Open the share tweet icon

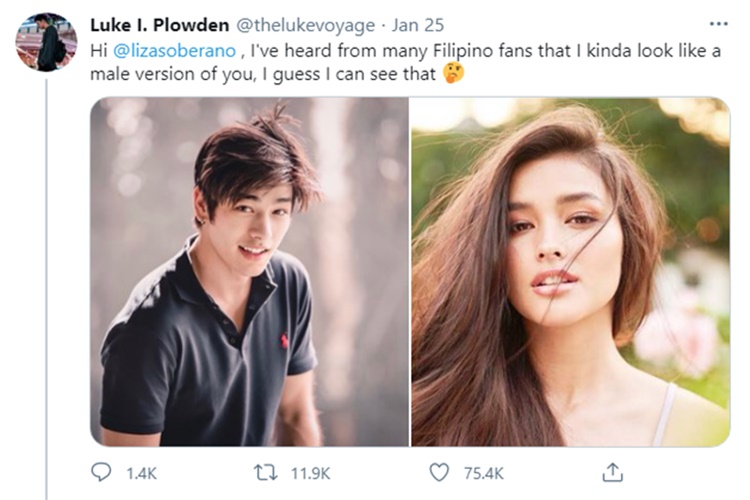[614, 471]
